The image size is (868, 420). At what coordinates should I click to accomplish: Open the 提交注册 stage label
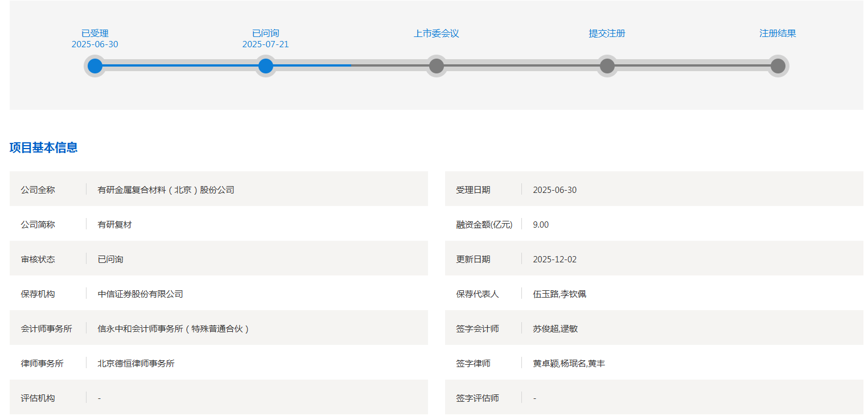point(607,34)
